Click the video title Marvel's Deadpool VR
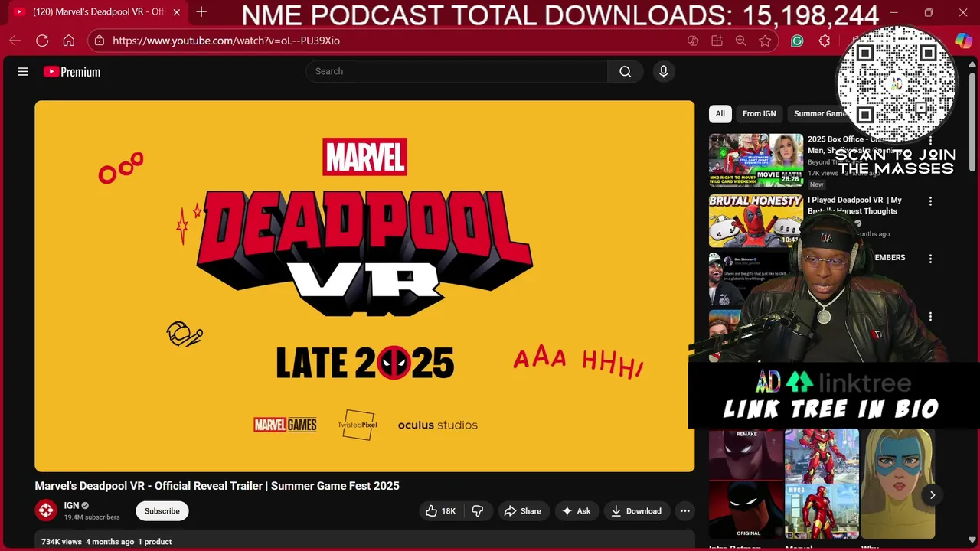 tap(217, 486)
